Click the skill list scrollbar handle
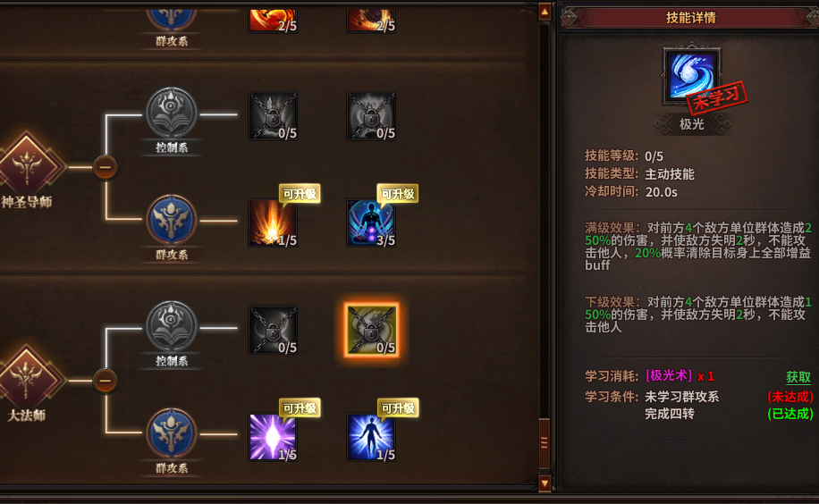The width and height of the screenshot is (819, 504). [545, 443]
